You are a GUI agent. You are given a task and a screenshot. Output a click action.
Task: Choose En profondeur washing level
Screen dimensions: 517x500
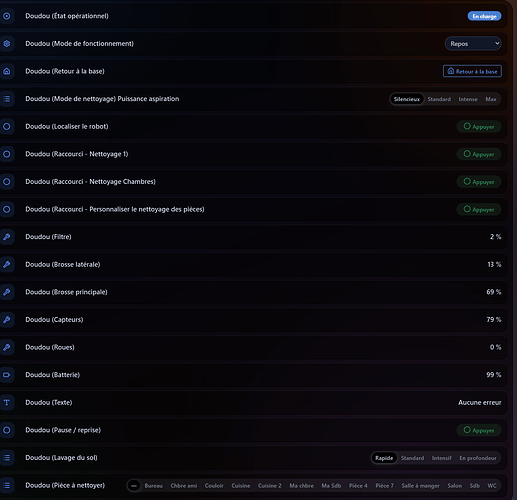(x=478, y=458)
